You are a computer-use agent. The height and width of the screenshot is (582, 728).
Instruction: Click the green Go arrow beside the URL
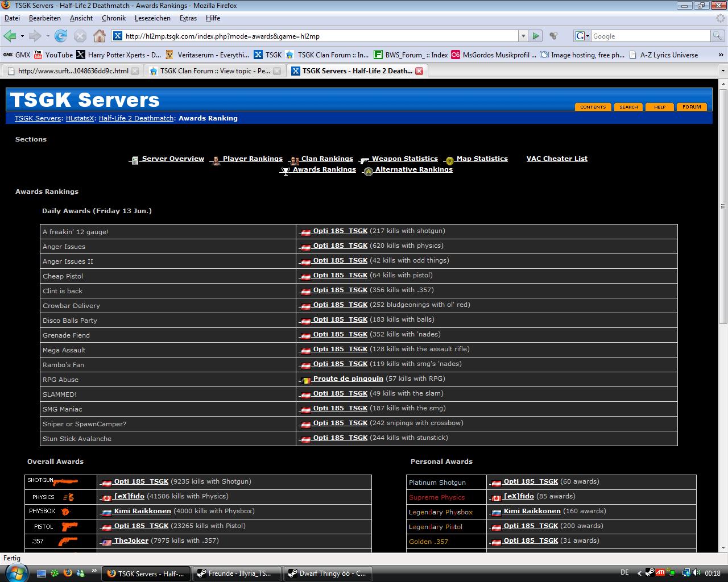pos(535,36)
